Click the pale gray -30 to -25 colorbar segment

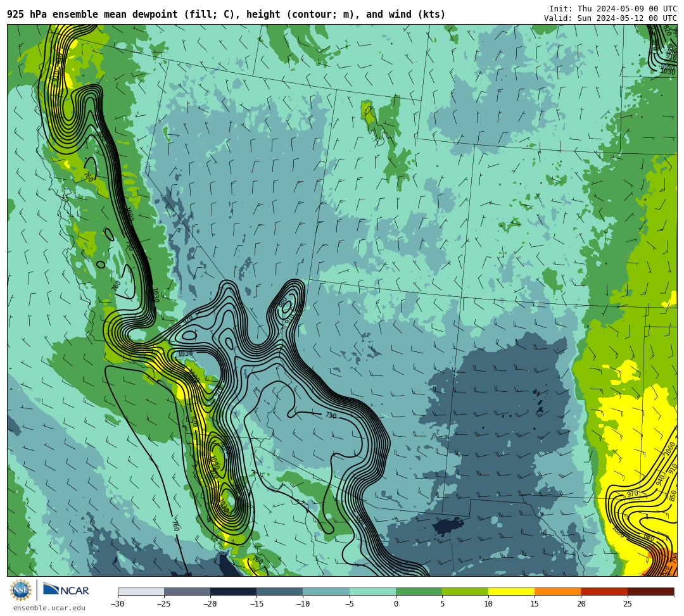[141, 591]
